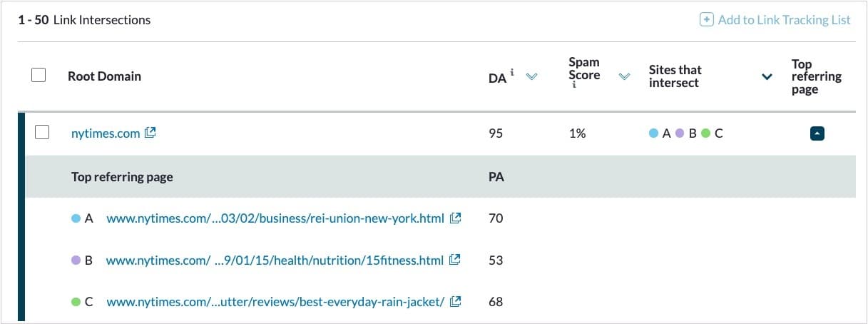Viewport: 868px width, 324px height.
Task: Click the blue site A dot in nytimes.com row
Action: [653, 133]
